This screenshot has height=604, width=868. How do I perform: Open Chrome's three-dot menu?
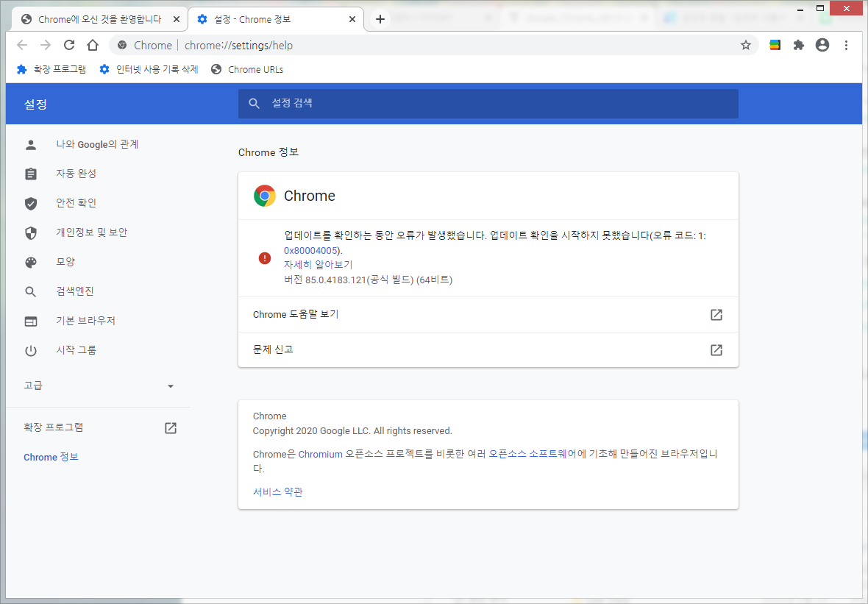(x=846, y=46)
